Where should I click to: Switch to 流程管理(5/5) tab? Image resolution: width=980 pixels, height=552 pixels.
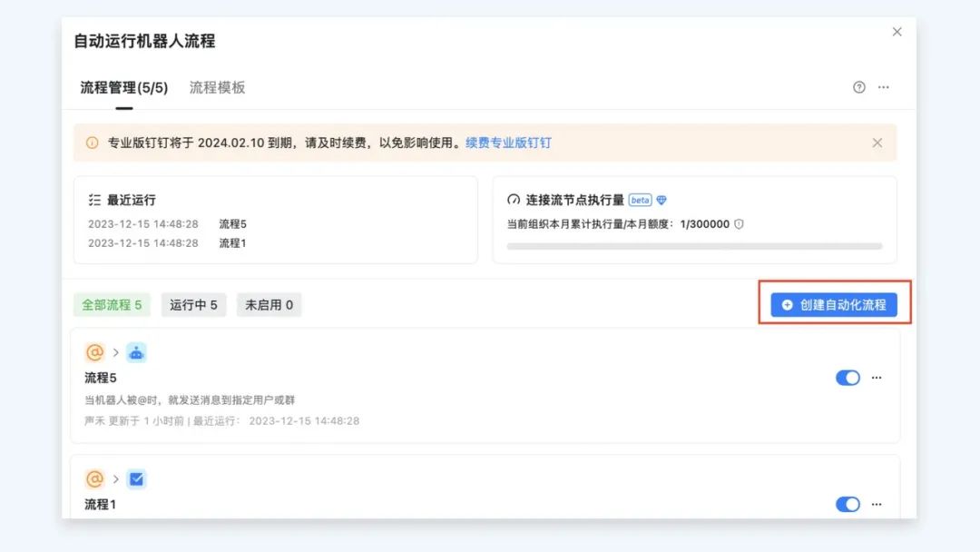point(123,87)
